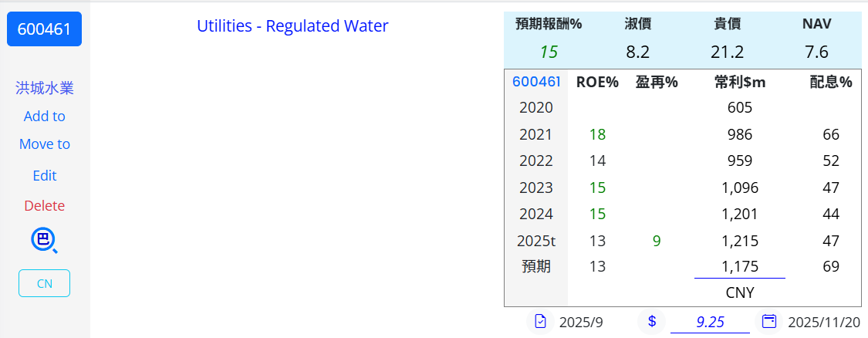Image resolution: width=868 pixels, height=338 pixels.
Task: Open the 洪城水業 company link
Action: 45,88
